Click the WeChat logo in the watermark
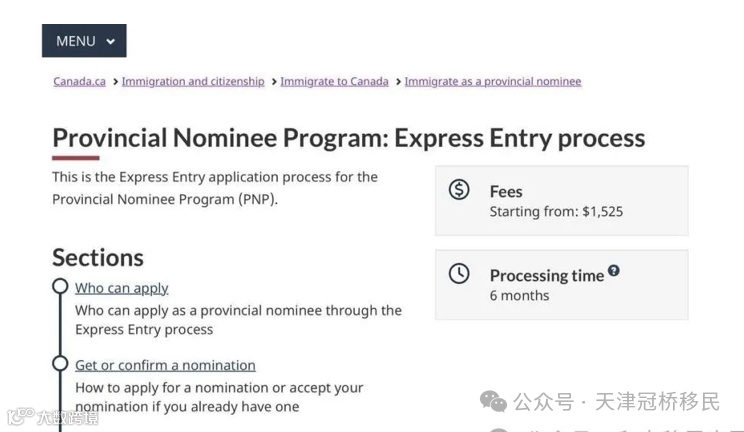This screenshot has height=432, width=744. [x=493, y=401]
